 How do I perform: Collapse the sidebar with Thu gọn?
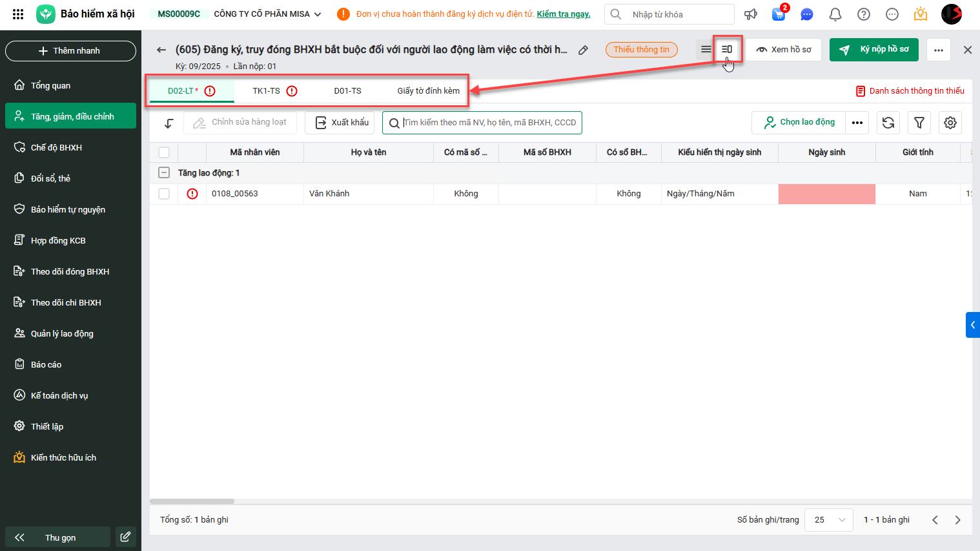coord(58,537)
